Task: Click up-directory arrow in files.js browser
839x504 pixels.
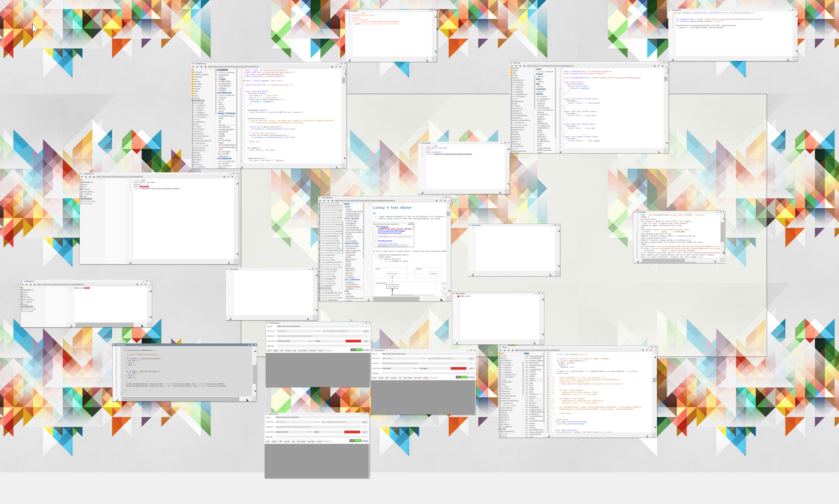Action: [508, 350]
